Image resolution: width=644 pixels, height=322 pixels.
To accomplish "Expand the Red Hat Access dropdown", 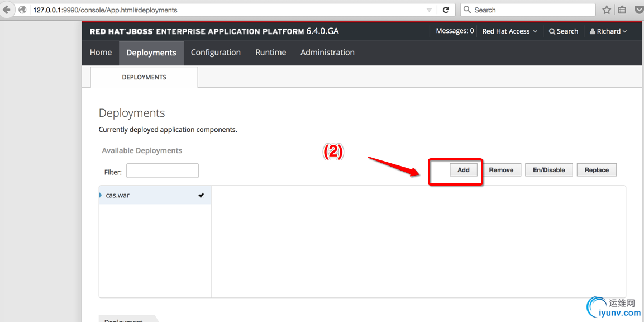I will click(x=510, y=31).
